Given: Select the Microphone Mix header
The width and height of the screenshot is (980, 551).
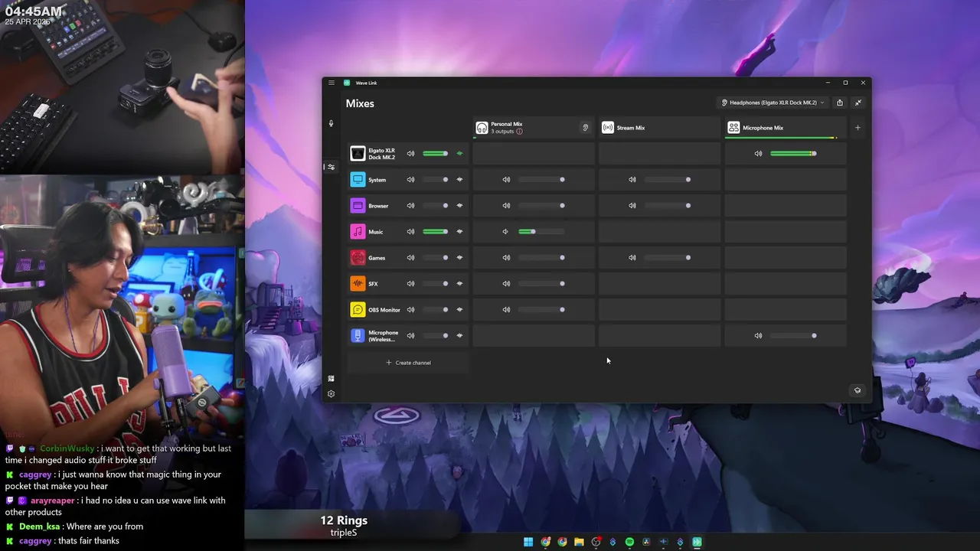Looking at the screenshot, I should point(786,128).
